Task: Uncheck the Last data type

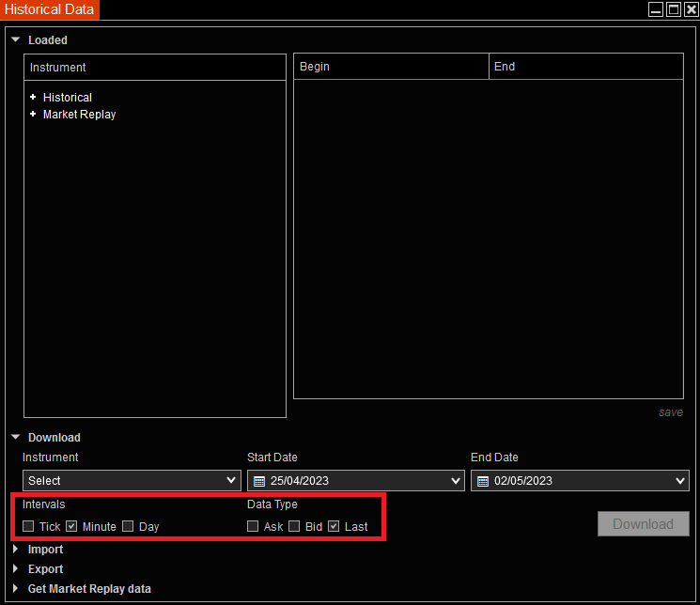Action: [334, 526]
